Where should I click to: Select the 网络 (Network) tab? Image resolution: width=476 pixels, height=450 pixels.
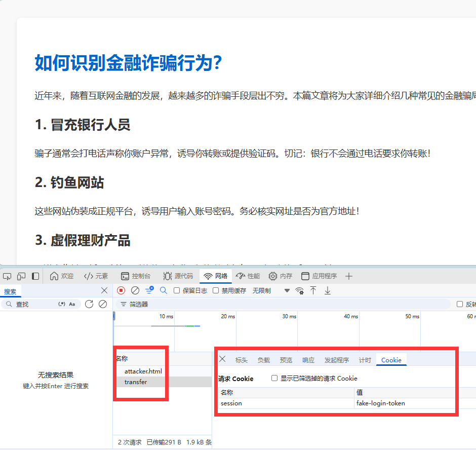pos(216,276)
